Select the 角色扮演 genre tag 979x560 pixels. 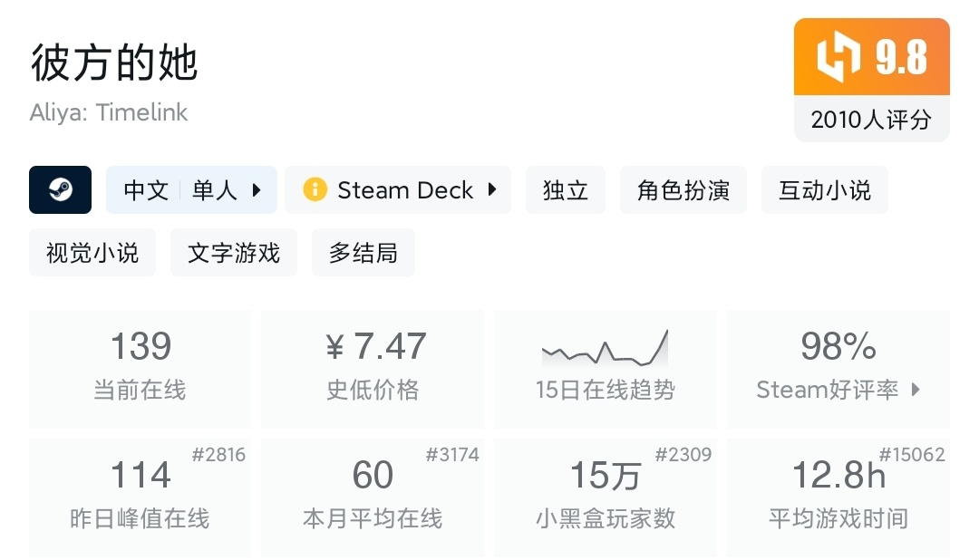[x=683, y=189]
